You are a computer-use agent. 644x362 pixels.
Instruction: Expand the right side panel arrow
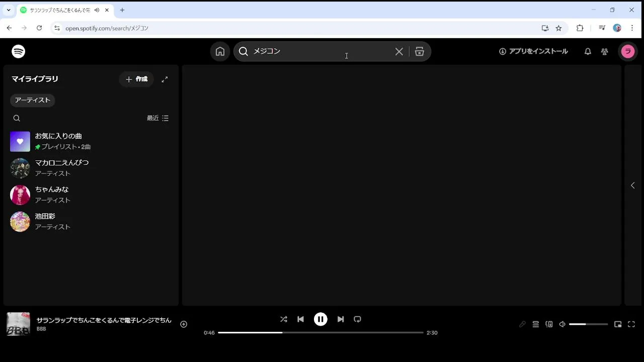tap(633, 185)
